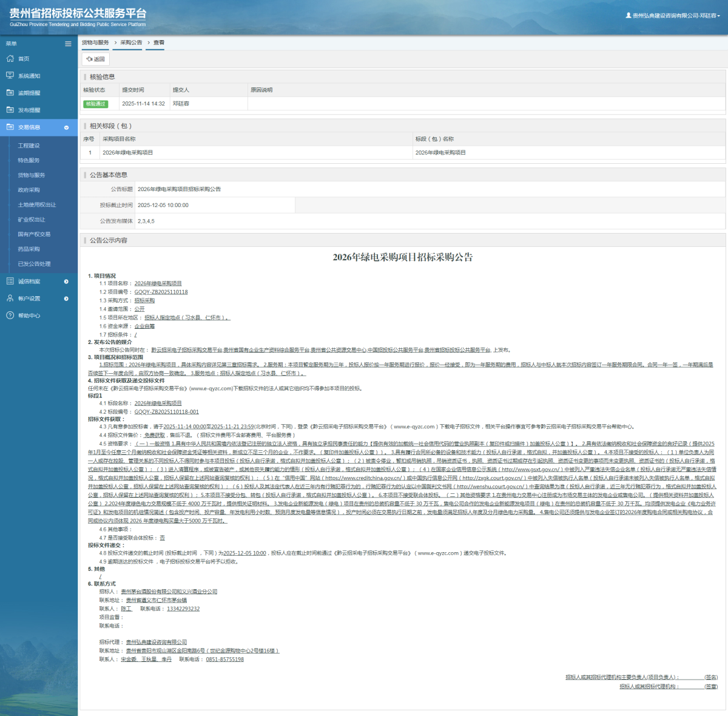The width and height of the screenshot is (728, 716).
Task: Click the 逾期提醒 folder icon
Action: (x=10, y=93)
